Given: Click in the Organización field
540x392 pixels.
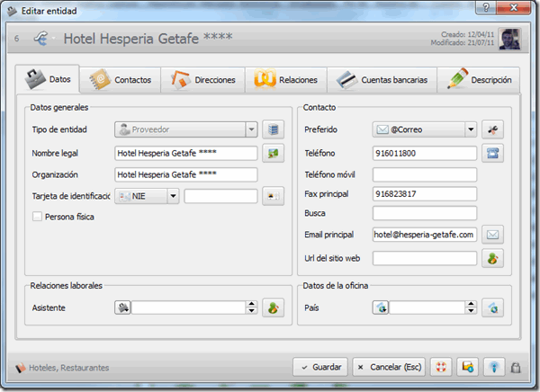Looking at the screenshot, I should 186,174.
